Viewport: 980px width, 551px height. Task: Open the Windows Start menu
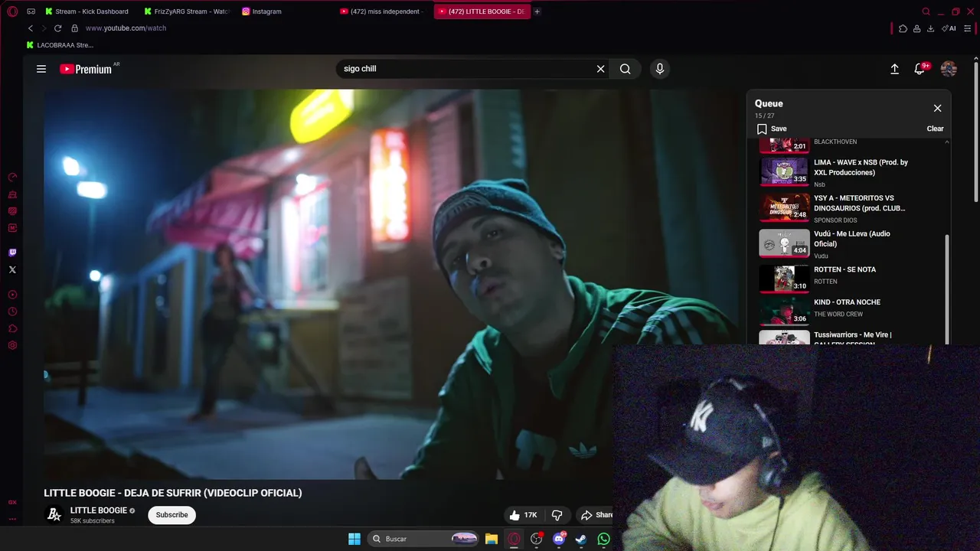point(354,539)
